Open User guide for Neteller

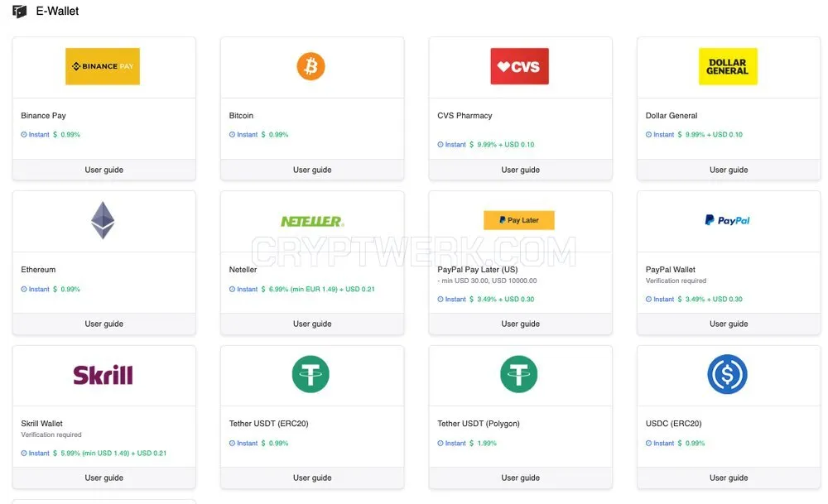click(312, 324)
